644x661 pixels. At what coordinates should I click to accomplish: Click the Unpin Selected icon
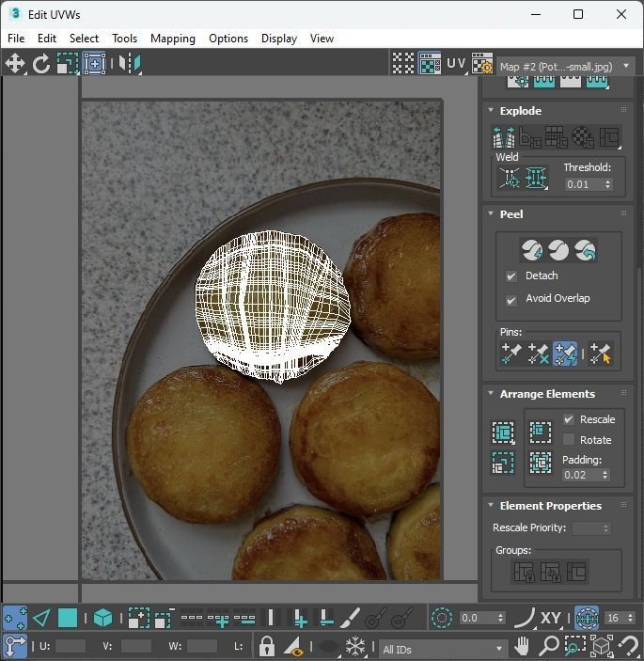(538, 354)
